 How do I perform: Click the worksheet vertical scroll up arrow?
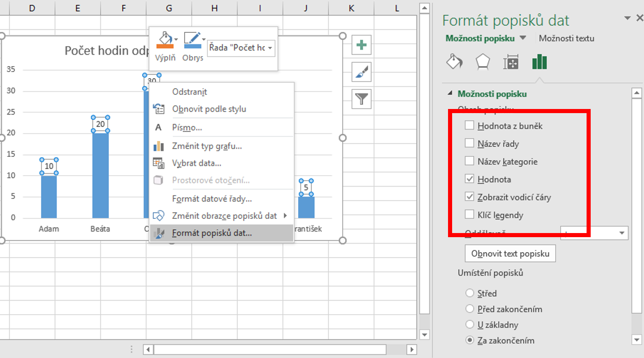[424, 8]
